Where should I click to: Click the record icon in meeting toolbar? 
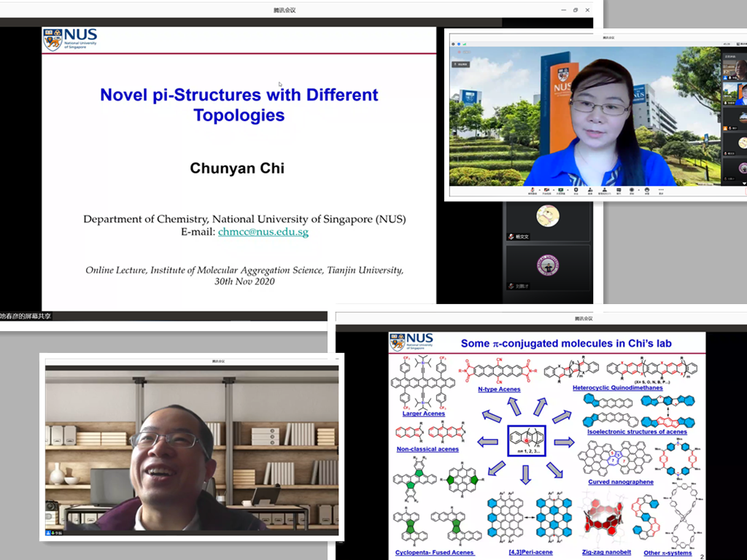tap(632, 190)
